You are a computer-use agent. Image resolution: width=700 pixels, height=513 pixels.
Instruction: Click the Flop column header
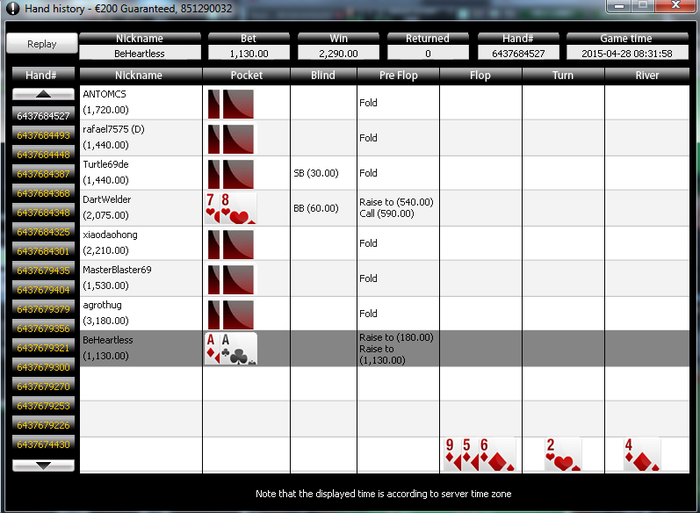[480, 75]
